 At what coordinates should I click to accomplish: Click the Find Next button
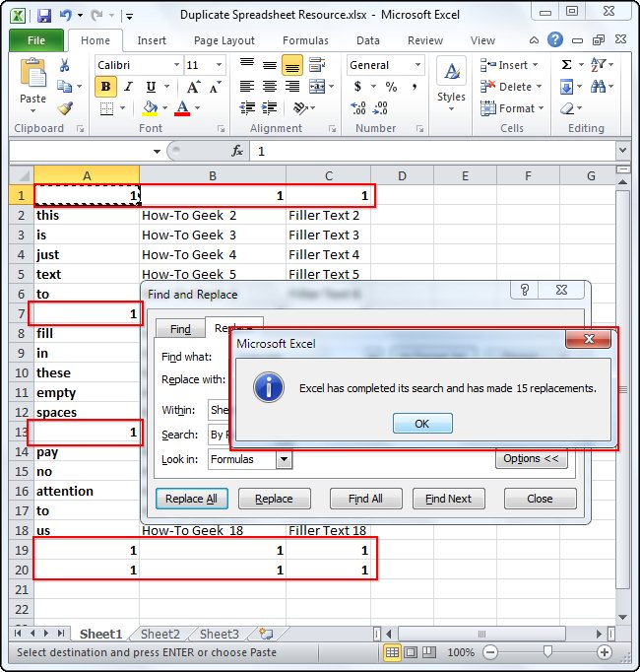coord(449,499)
